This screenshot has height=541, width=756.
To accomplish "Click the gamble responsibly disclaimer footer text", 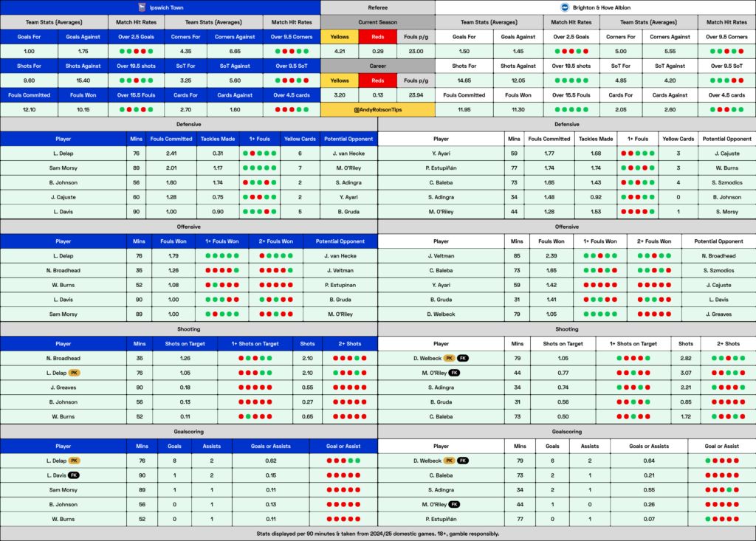I will pyautogui.click(x=377, y=534).
